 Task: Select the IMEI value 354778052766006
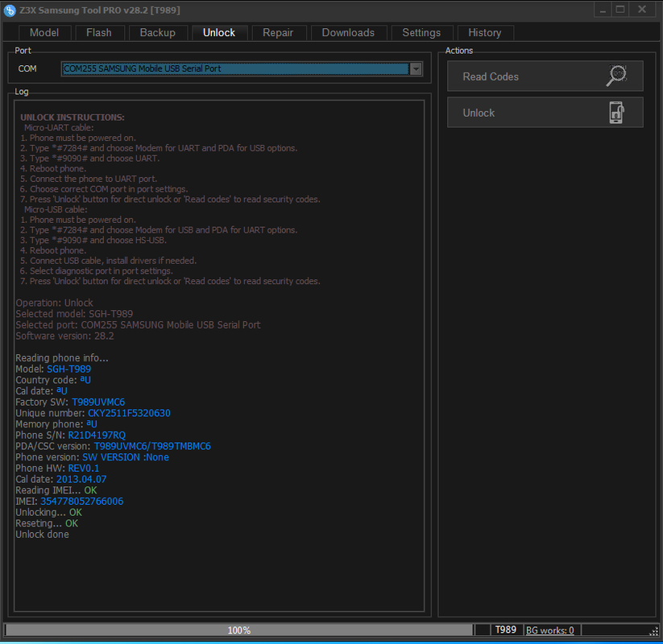click(x=81, y=502)
